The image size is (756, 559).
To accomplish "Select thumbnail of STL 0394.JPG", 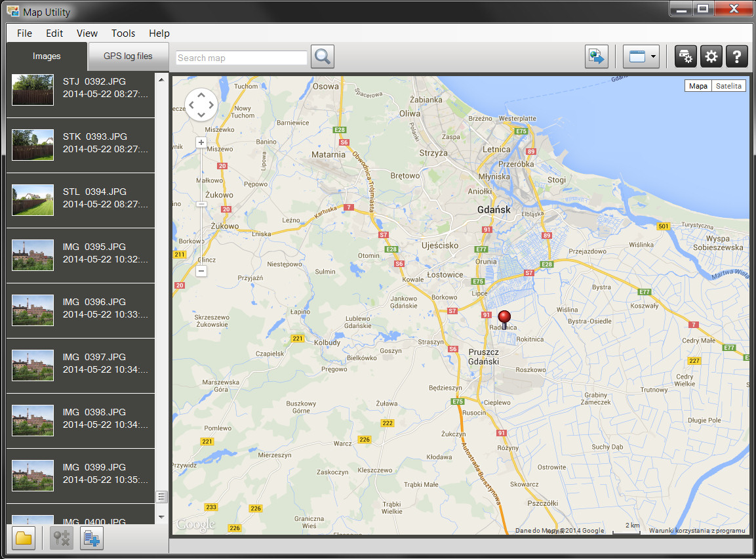I will 33,199.
